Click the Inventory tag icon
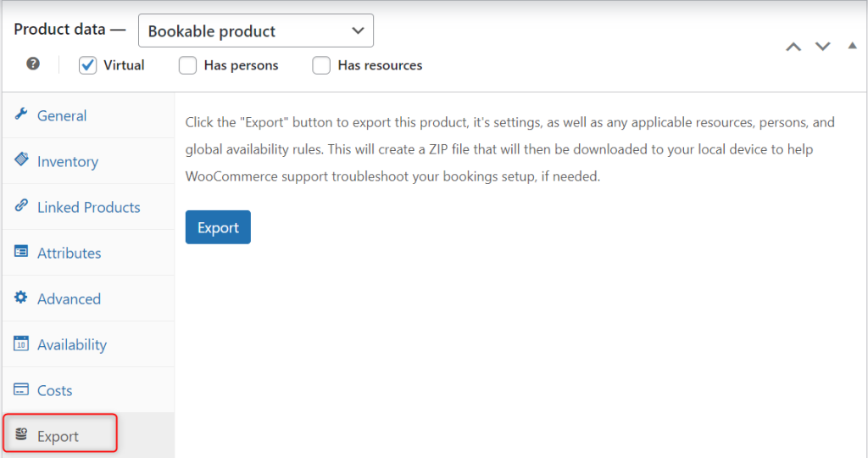This screenshot has height=458, width=868. tap(21, 160)
